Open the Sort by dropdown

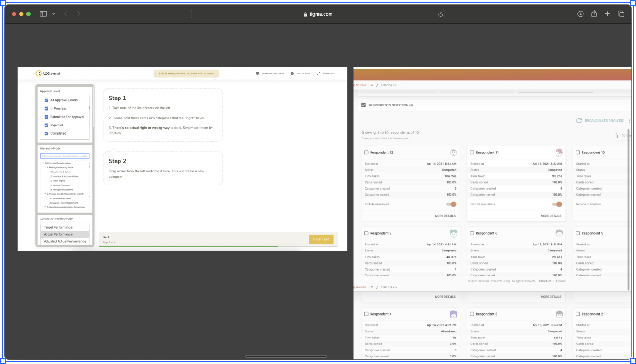tap(623, 135)
